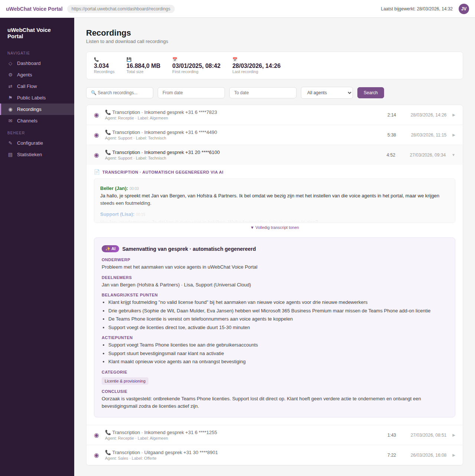
Task: Switch to the Recordings section
Action: (x=29, y=109)
